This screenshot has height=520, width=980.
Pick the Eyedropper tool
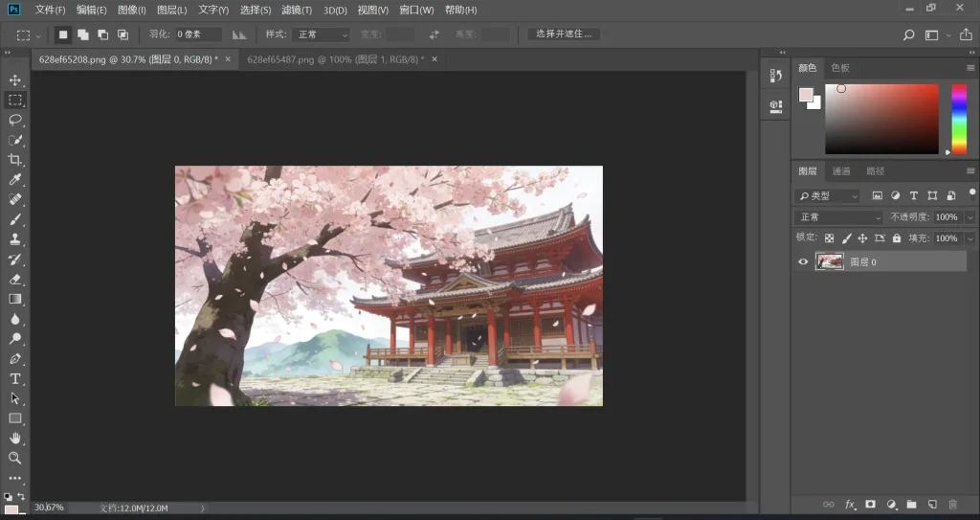pos(15,180)
